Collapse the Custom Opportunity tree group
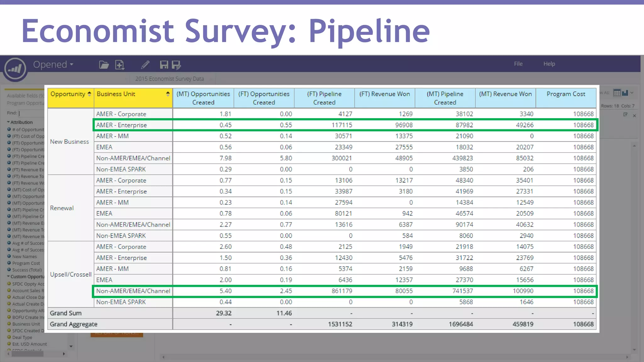 pos(8,277)
